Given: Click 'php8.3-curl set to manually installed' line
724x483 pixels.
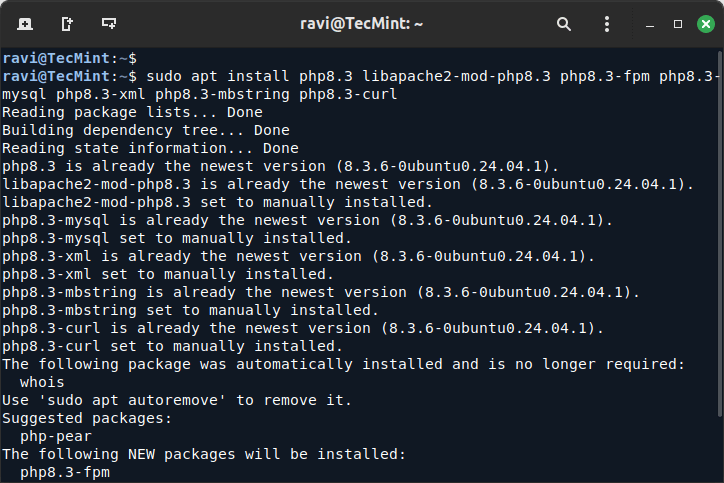Looking at the screenshot, I should pyautogui.click(x=171, y=346).
